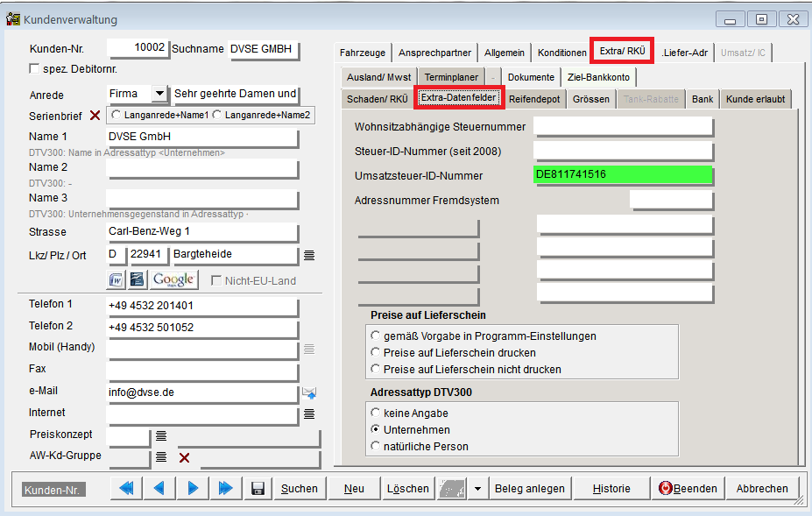
Task: Click the Word document icon below address
Action: 117,279
